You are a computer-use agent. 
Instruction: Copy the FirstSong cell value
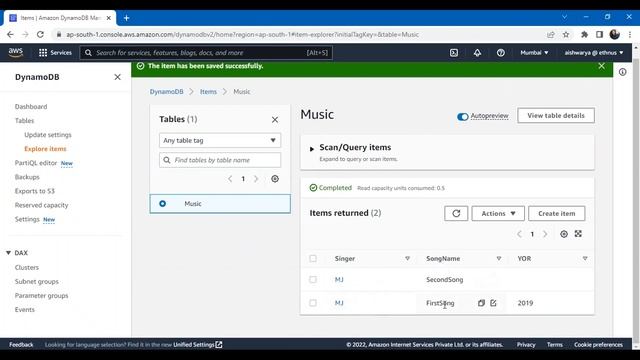tap(481, 303)
